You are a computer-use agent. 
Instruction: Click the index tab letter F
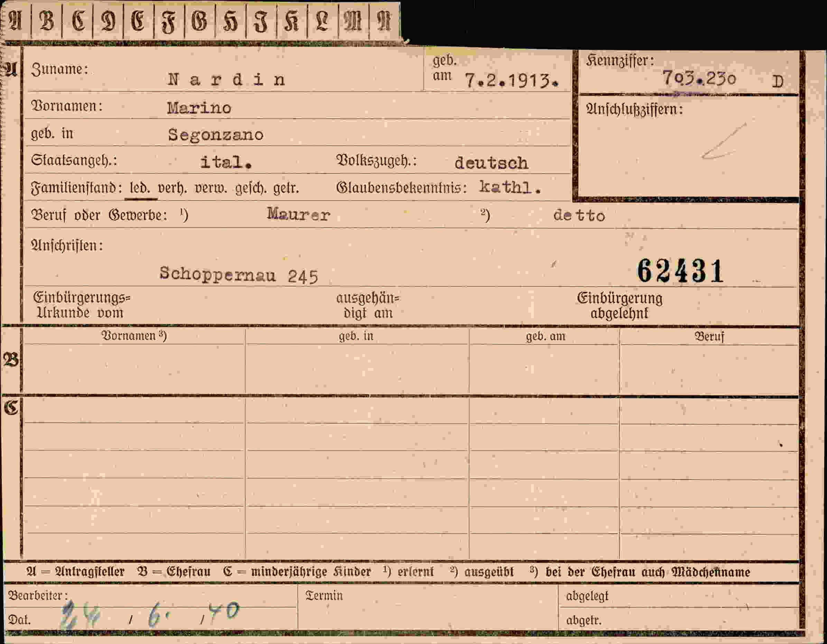click(169, 21)
